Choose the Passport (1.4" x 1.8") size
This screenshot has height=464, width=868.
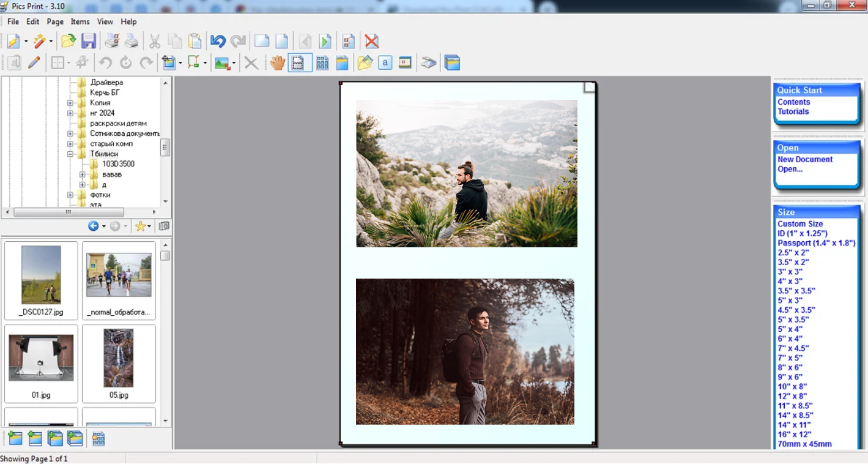click(x=816, y=243)
